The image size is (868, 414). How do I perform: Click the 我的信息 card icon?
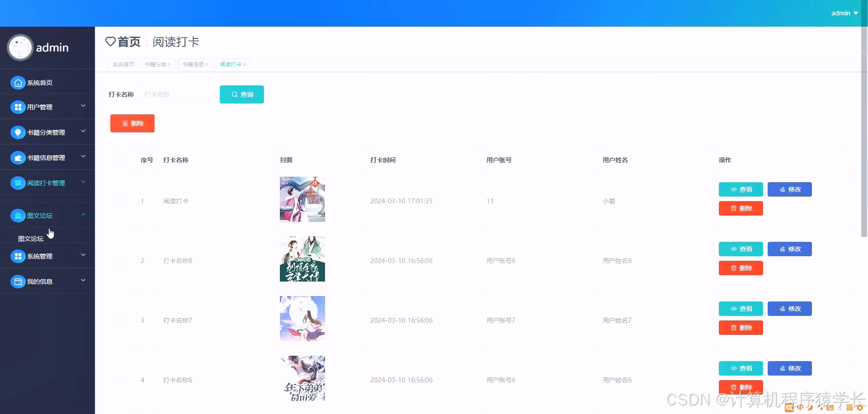click(x=18, y=282)
